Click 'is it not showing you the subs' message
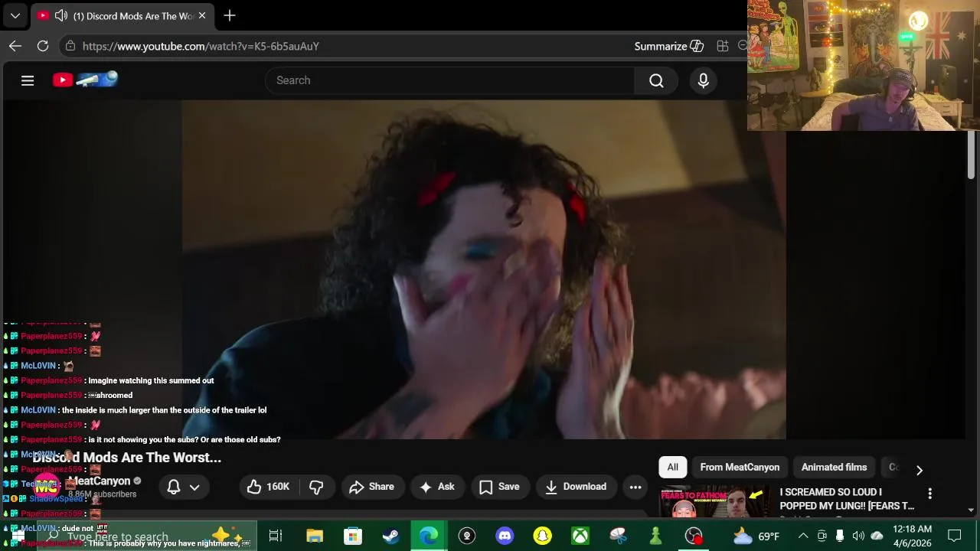Viewport: 980px width, 551px height. (x=184, y=439)
